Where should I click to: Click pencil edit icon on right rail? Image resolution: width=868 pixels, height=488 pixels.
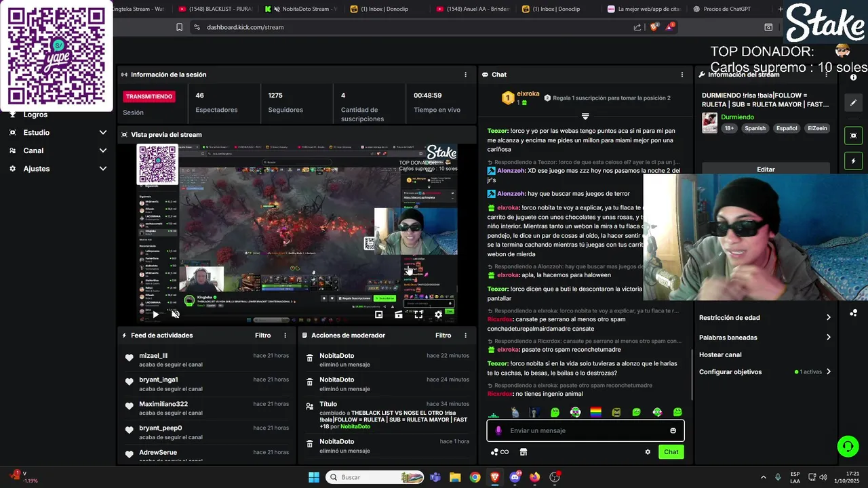click(853, 103)
